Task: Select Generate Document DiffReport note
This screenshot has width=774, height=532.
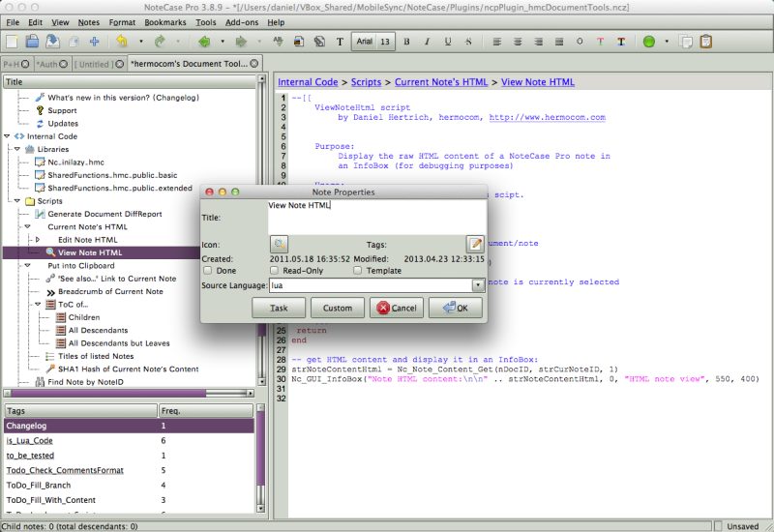Action: click(x=104, y=214)
